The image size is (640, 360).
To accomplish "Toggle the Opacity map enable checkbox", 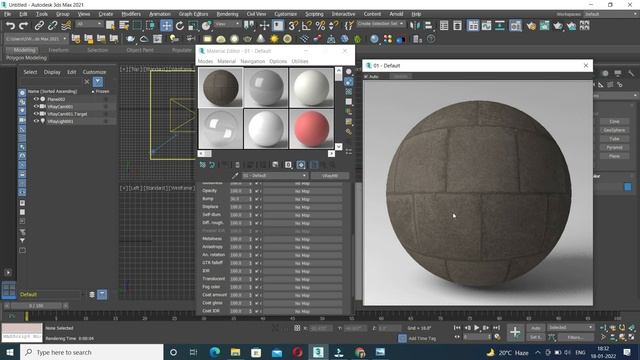I will pos(257,191).
